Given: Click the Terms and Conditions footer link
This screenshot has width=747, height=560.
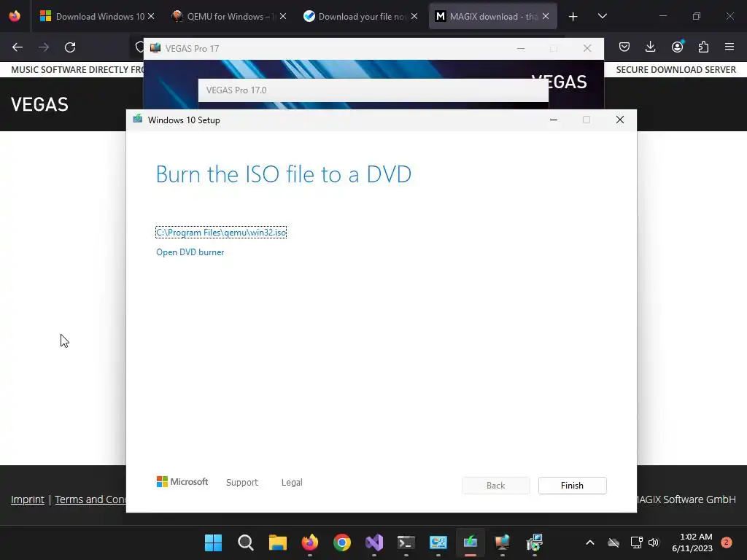Looking at the screenshot, I should [90, 499].
